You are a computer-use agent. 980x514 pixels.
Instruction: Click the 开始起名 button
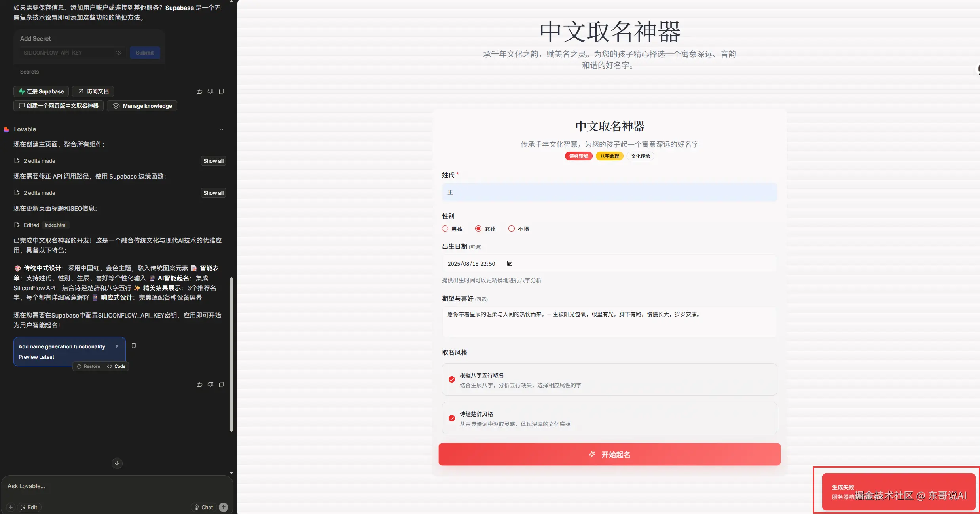point(609,454)
